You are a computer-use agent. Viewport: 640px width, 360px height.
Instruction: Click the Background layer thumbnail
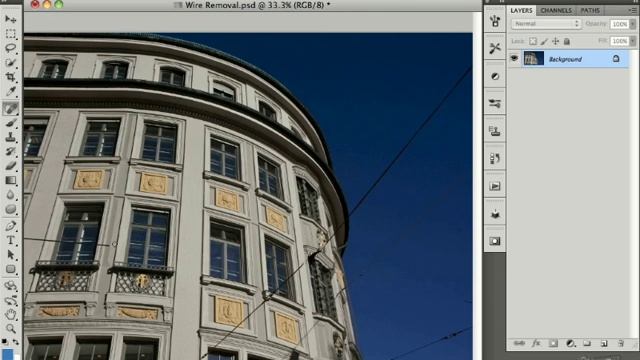(534, 58)
